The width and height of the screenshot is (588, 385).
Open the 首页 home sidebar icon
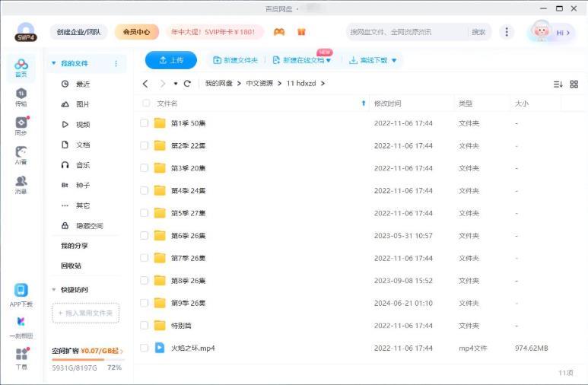(x=21, y=68)
